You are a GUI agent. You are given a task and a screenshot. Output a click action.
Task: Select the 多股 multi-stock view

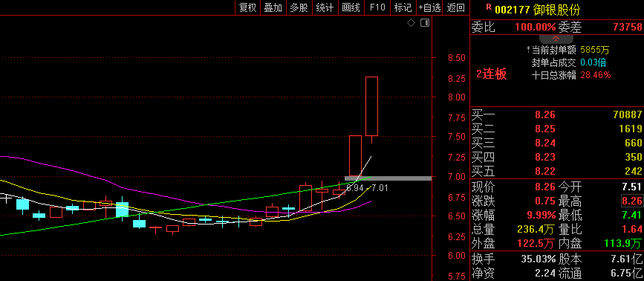(x=299, y=7)
